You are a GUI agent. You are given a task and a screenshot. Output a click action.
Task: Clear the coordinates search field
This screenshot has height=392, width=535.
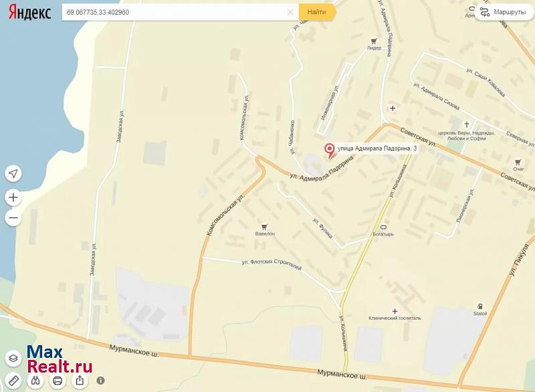(x=290, y=12)
